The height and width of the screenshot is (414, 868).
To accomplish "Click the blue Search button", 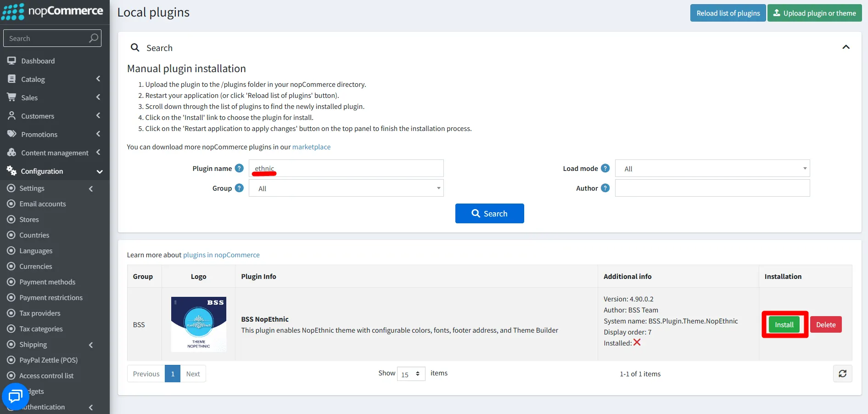I will pos(490,213).
